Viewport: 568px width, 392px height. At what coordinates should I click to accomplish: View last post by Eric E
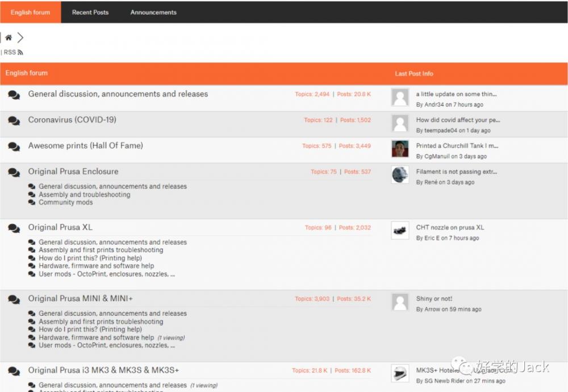click(x=448, y=238)
